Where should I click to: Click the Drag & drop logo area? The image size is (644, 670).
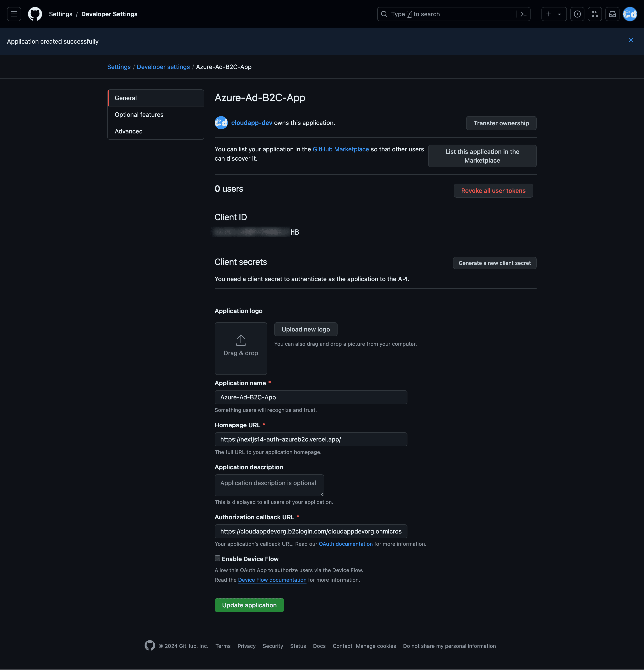click(241, 348)
